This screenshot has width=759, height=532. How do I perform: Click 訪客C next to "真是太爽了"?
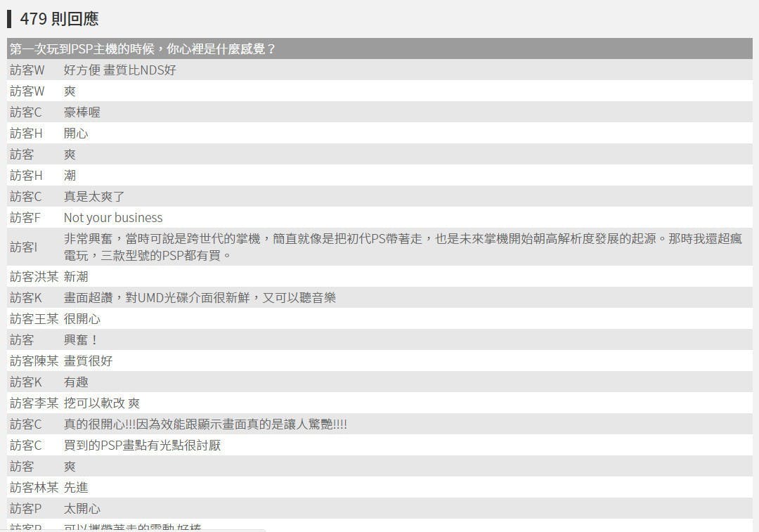click(x=26, y=197)
